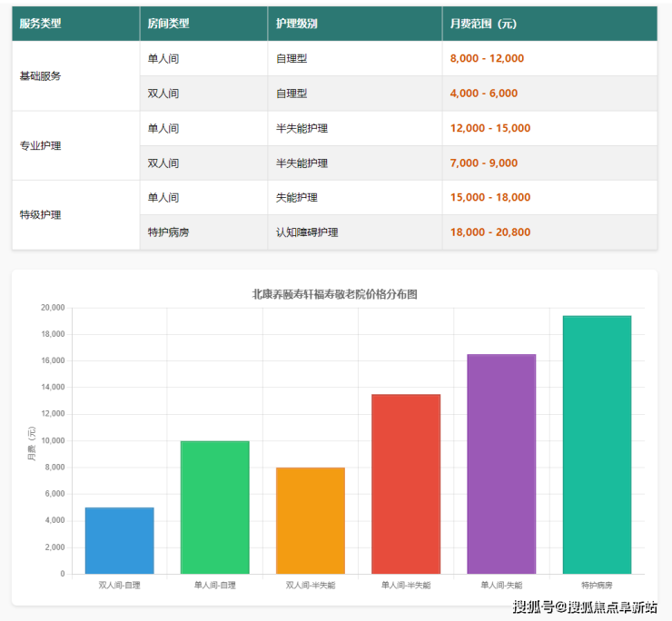
Task: Select the 护理级别 column header
Action: click(x=297, y=24)
